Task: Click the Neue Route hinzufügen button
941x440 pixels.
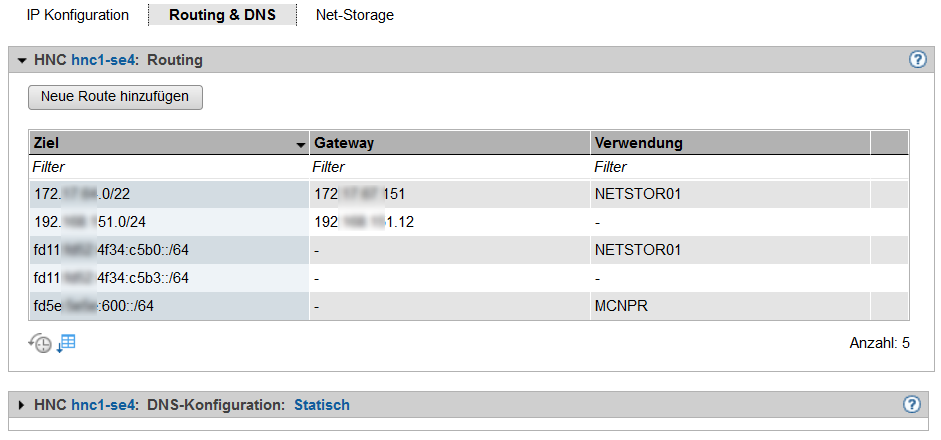Action: (115, 96)
